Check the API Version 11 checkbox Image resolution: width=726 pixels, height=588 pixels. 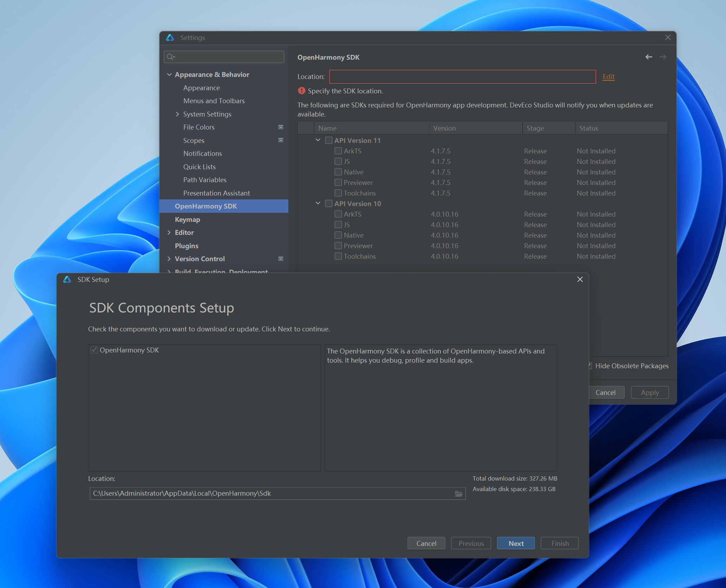[x=329, y=140]
